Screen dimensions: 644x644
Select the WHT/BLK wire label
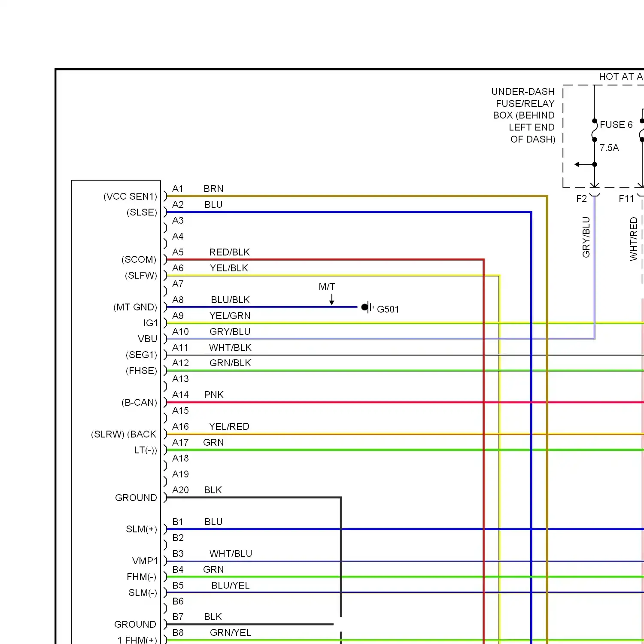click(230, 348)
